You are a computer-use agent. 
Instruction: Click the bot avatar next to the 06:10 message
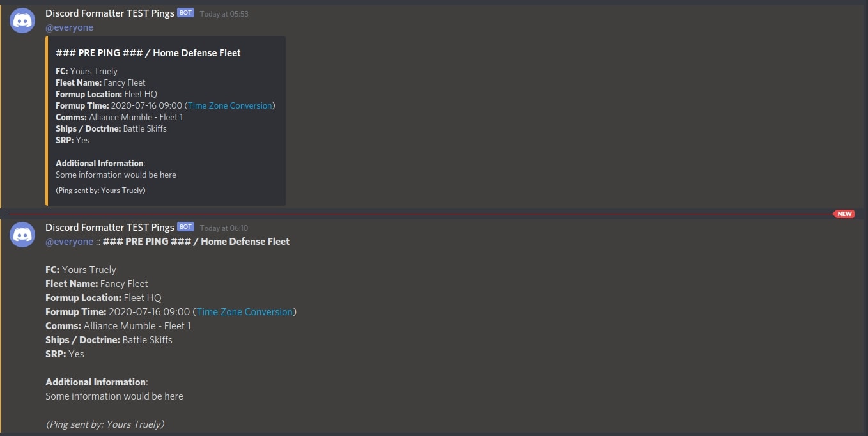pyautogui.click(x=22, y=234)
